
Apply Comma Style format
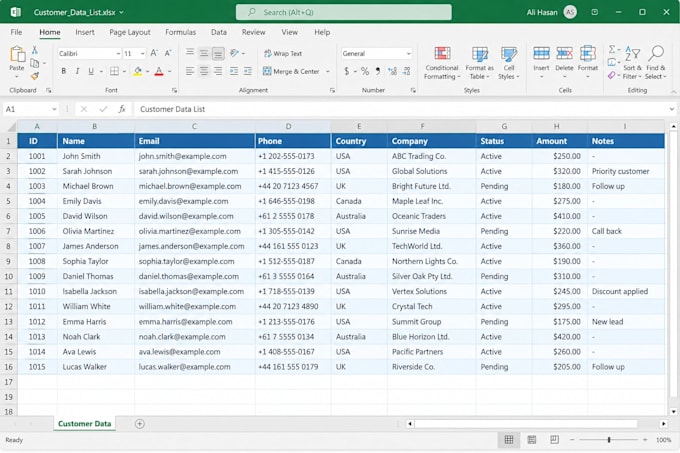click(x=378, y=71)
